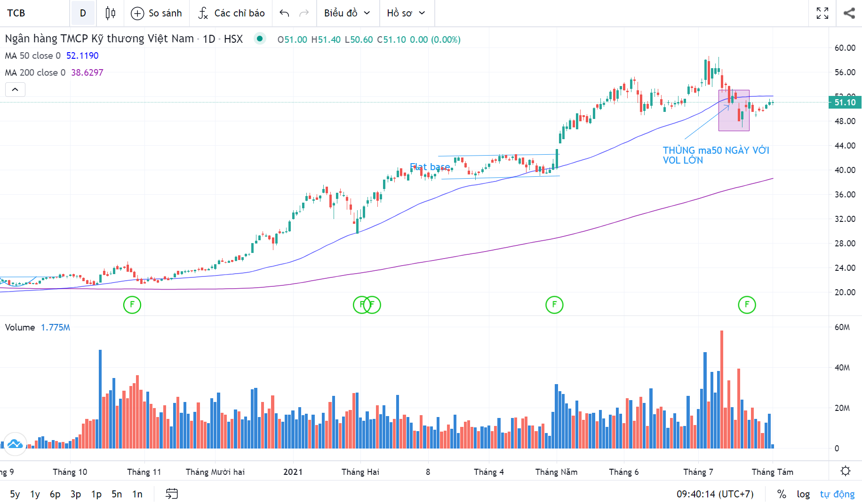862x504 pixels.
Task: Share the chart via share icon
Action: tap(849, 13)
